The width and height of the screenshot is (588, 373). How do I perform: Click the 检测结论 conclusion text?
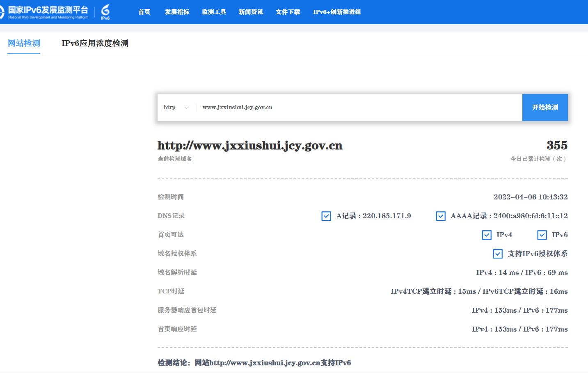pos(254,363)
